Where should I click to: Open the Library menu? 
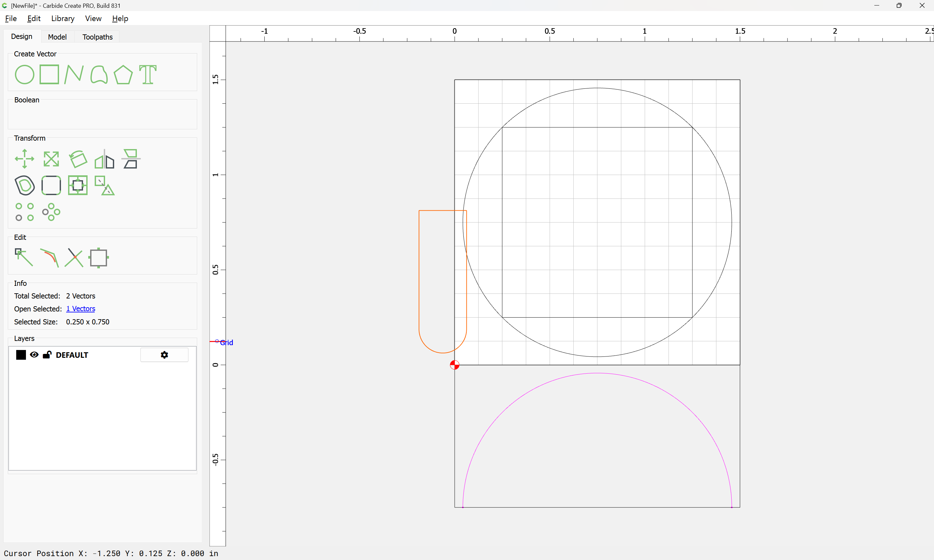point(63,18)
